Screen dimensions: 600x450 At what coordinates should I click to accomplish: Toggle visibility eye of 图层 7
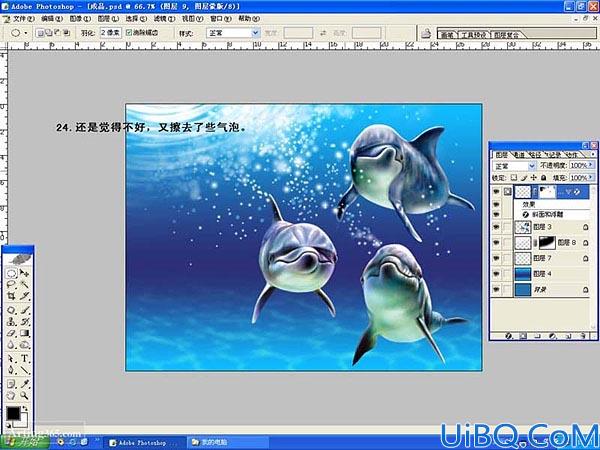click(x=496, y=259)
